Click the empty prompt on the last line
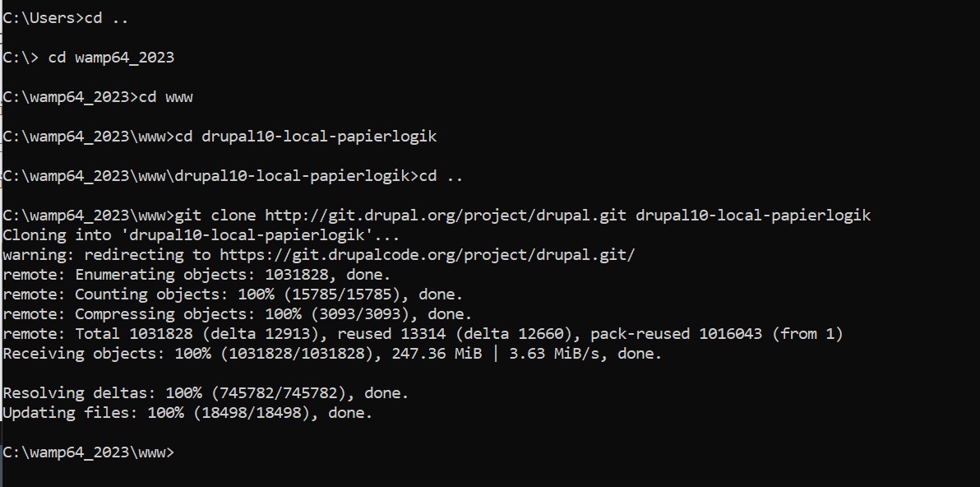Viewport: 980px width, 487px height. pyautogui.click(x=181, y=452)
